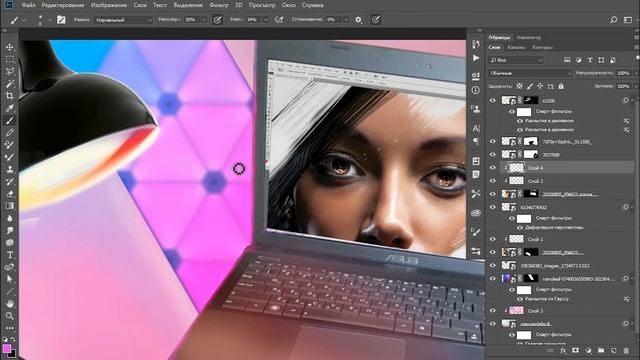Open layer opacity 100% dropdown
640x360 pixels.
pyautogui.click(x=636, y=73)
